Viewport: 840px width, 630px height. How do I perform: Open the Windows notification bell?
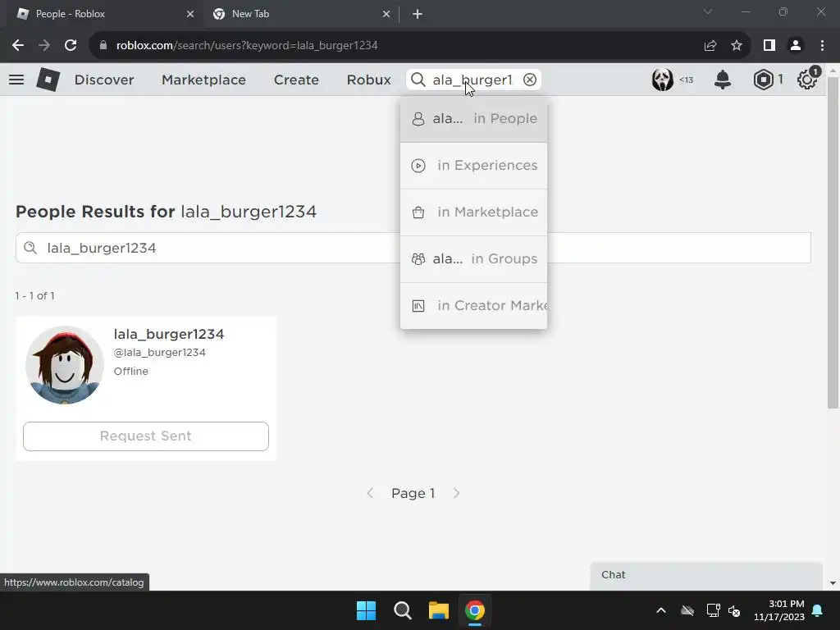[x=818, y=610]
